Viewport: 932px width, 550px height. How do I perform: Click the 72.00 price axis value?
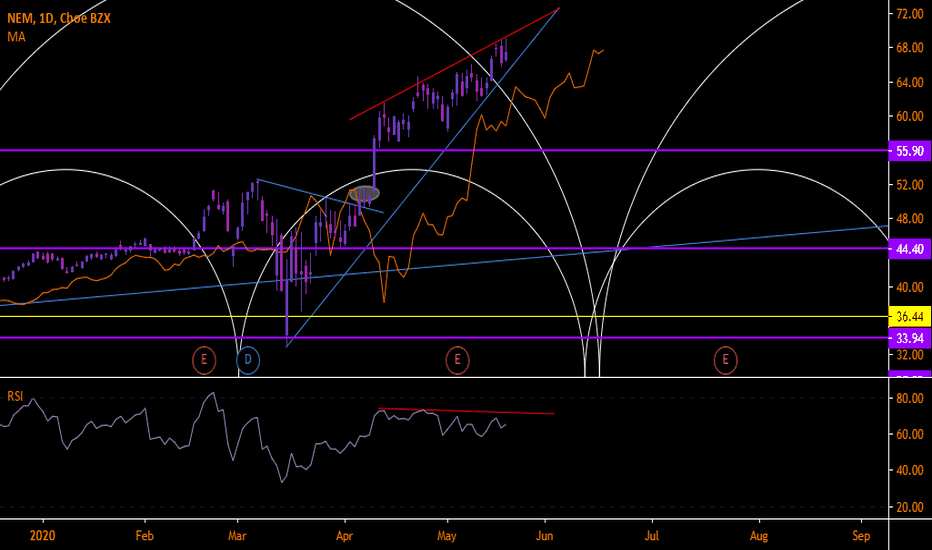909,14
